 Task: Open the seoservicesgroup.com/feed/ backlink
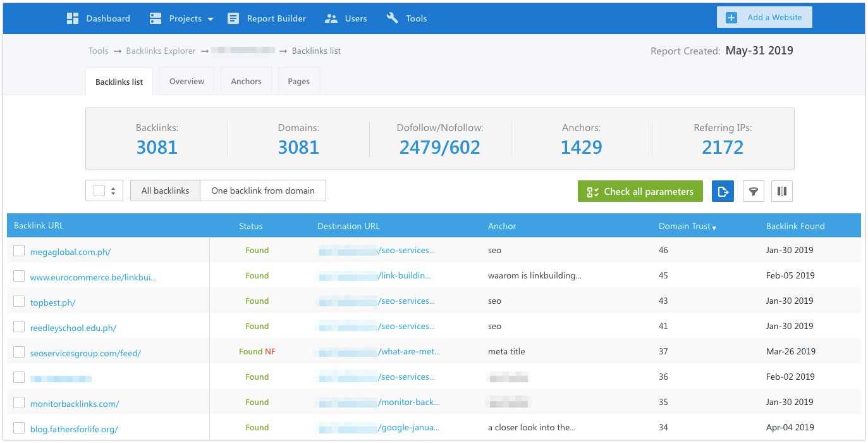coord(85,353)
